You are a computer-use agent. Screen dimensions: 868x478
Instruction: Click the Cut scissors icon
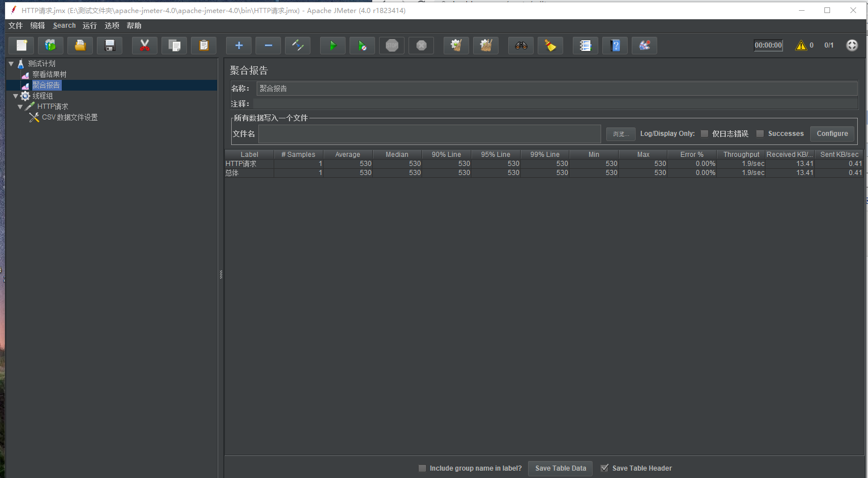click(x=144, y=45)
